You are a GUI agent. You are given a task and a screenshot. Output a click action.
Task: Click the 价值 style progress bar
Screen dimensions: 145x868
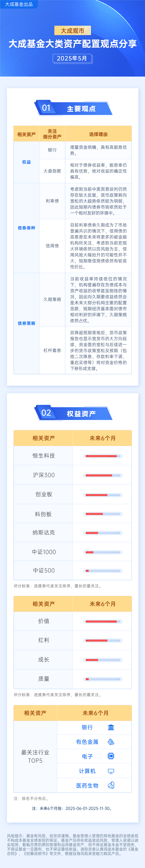tap(103, 621)
